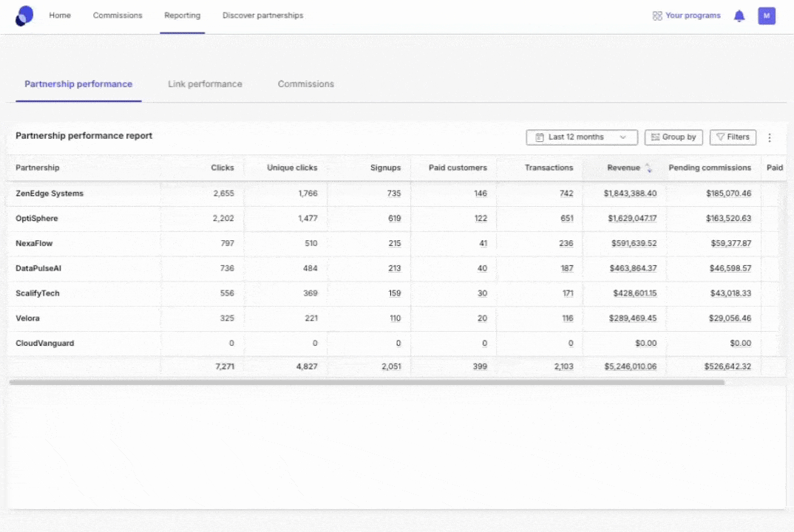Open the Filters button
The height and width of the screenshot is (532, 794).
click(x=733, y=137)
